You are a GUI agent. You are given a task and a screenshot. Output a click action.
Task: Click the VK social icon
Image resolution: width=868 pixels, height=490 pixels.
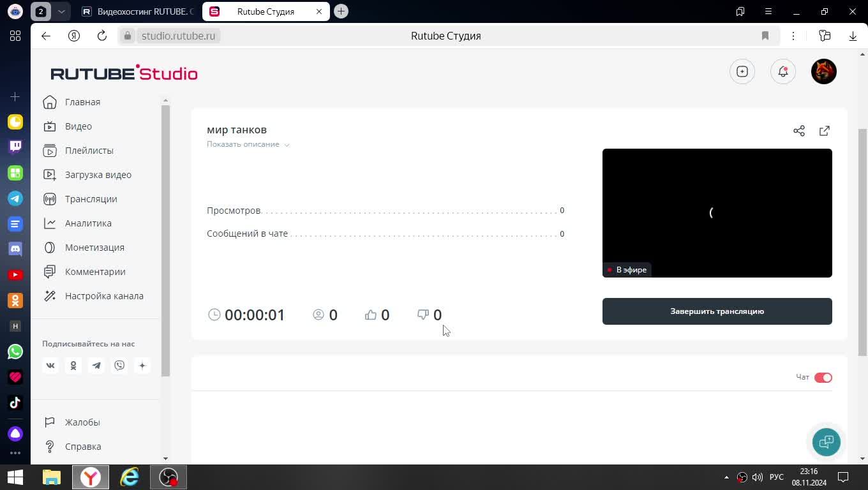click(x=50, y=366)
